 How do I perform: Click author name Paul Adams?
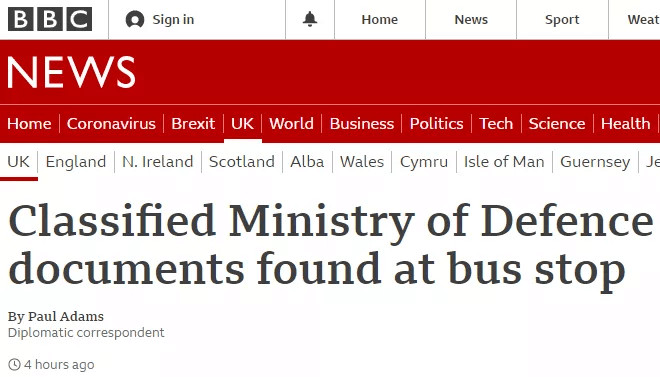click(x=66, y=316)
